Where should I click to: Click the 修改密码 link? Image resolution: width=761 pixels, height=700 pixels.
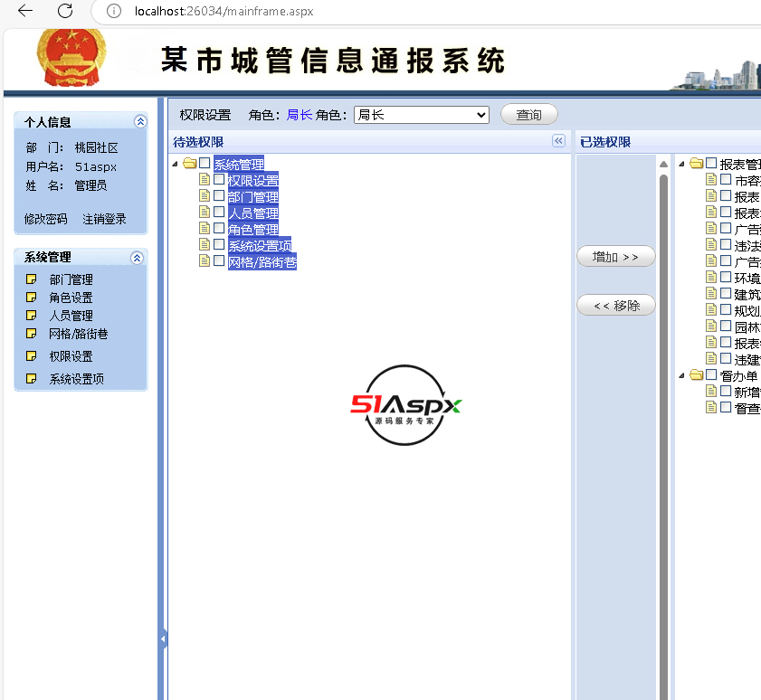(45, 219)
